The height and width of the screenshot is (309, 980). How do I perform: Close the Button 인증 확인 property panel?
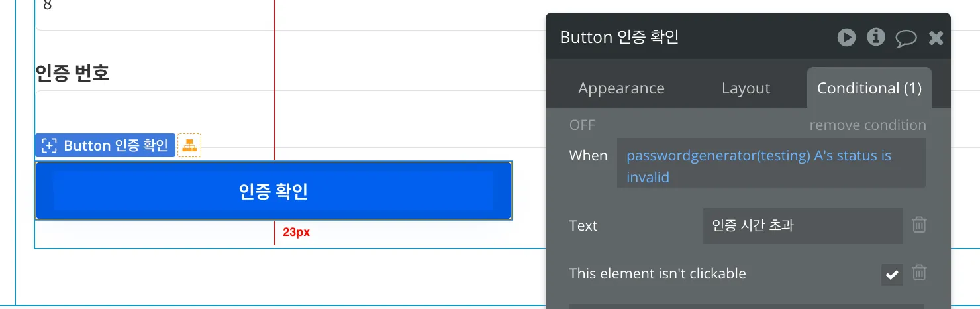[936, 38]
